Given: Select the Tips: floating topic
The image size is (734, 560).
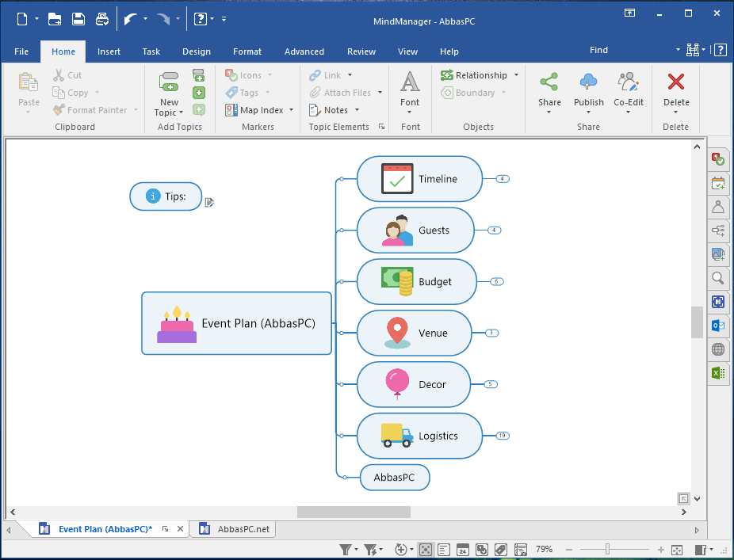Looking at the screenshot, I should tap(166, 196).
